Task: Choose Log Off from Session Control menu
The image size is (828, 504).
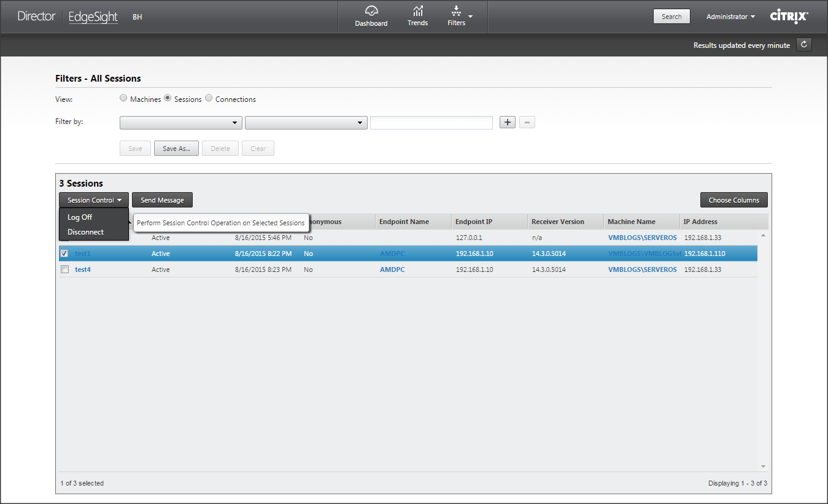Action: click(x=80, y=217)
